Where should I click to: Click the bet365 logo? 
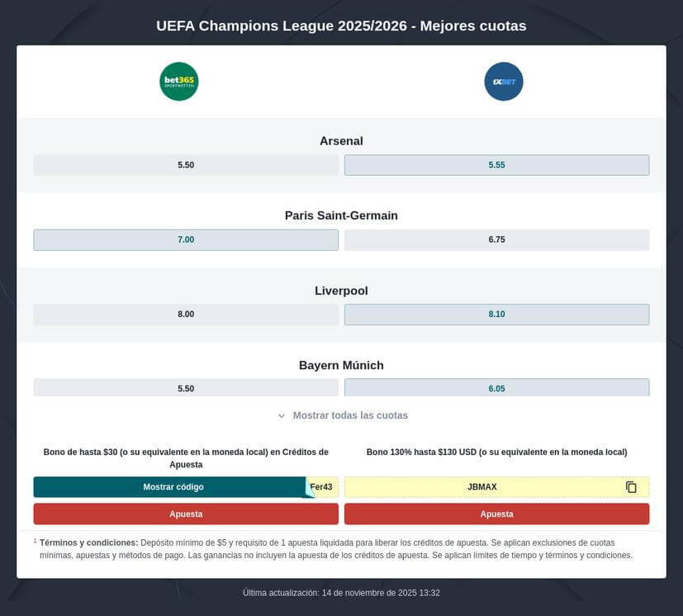178,81
